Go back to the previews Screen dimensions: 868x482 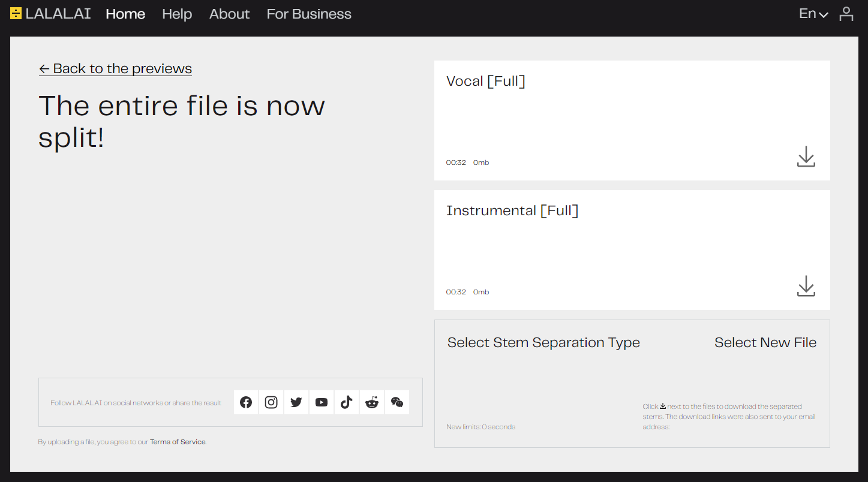(x=116, y=69)
